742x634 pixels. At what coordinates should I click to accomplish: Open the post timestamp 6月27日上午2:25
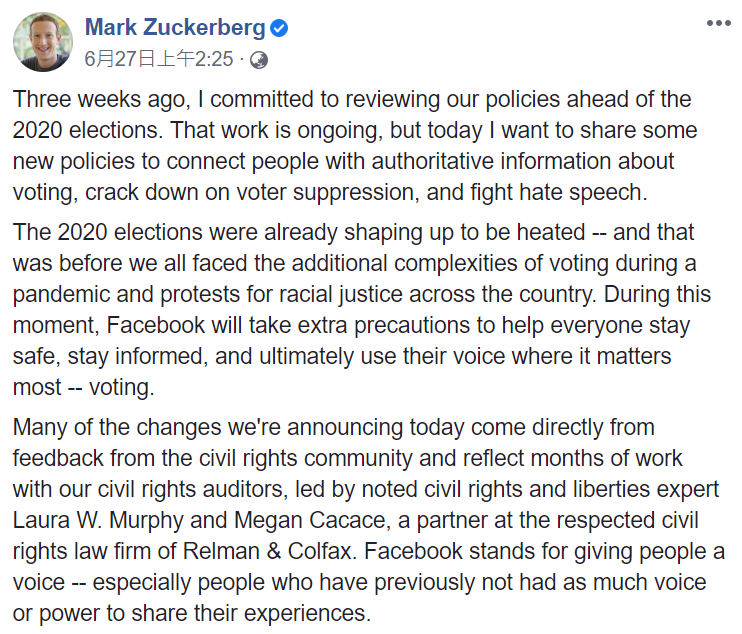coord(159,59)
